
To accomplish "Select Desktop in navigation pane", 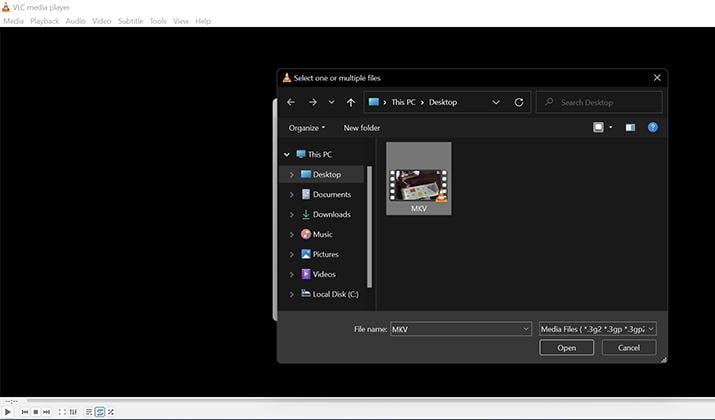I will (x=326, y=175).
